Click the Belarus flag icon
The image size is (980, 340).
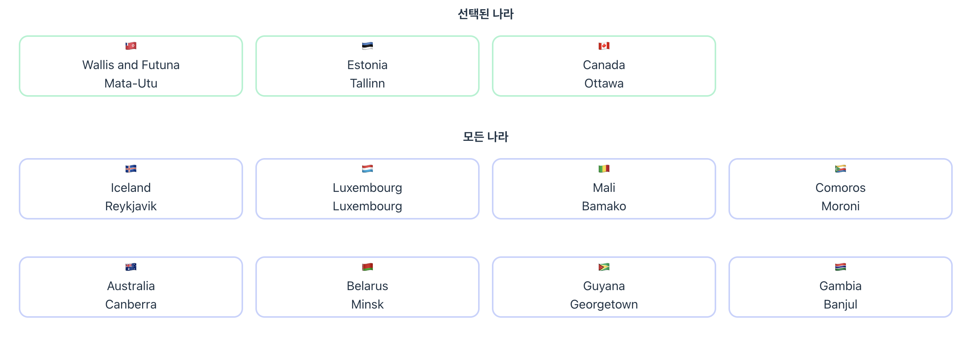367,267
